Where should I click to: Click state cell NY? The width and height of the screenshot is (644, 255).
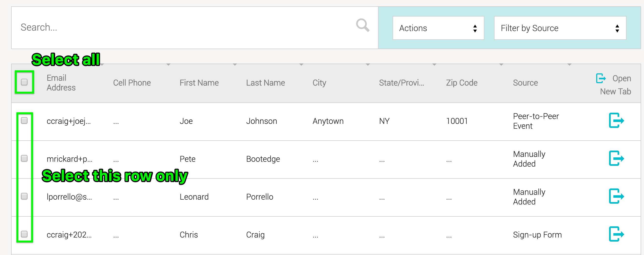384,121
